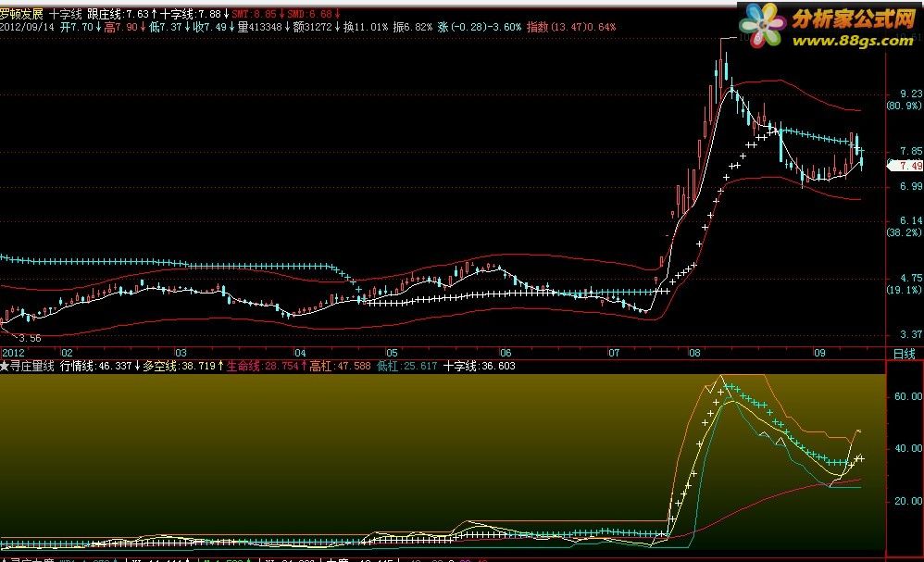The width and height of the screenshot is (924, 562).
Task: Click the 06 month marker on time axis
Action: (x=506, y=353)
